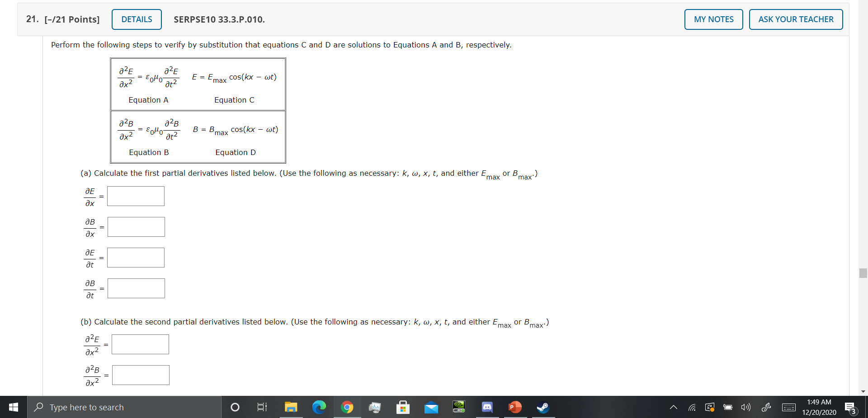Open the touch keyboard
868x418 pixels.
coord(788,407)
